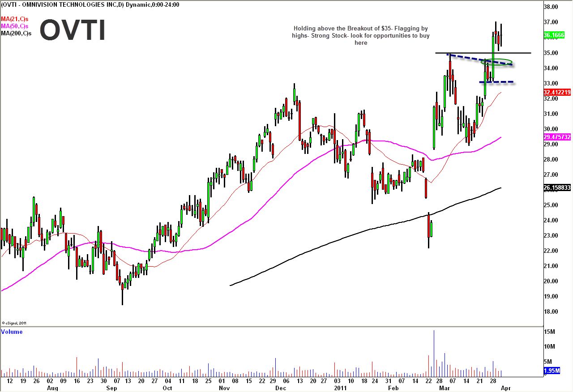Click the black 26.158833 moving average tag
573x392 pixels.
click(557, 187)
